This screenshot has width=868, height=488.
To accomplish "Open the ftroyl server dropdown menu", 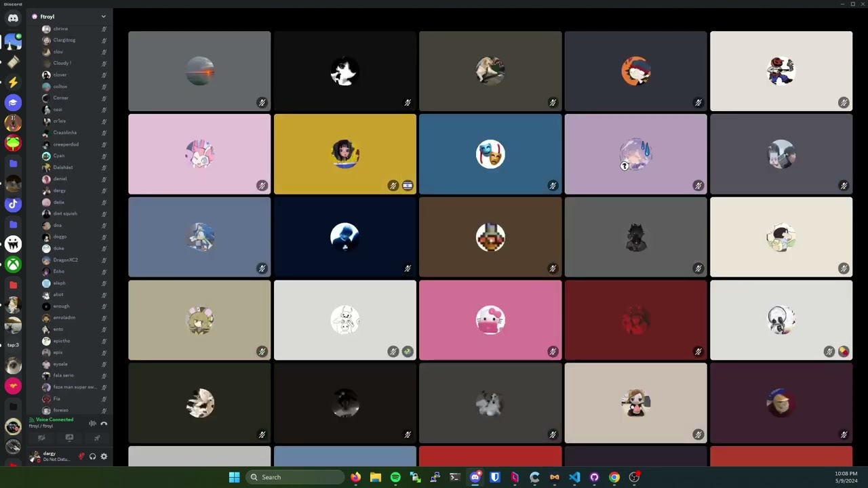I will pos(103,16).
